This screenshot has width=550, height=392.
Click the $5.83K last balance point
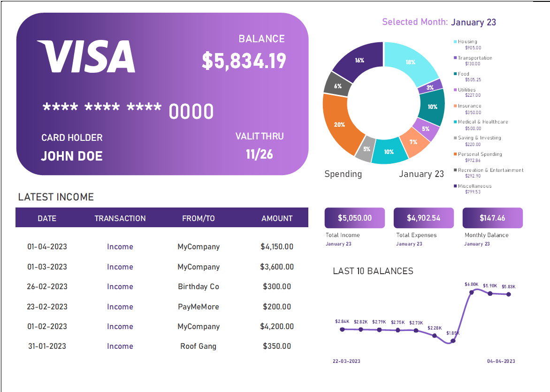pos(509,294)
